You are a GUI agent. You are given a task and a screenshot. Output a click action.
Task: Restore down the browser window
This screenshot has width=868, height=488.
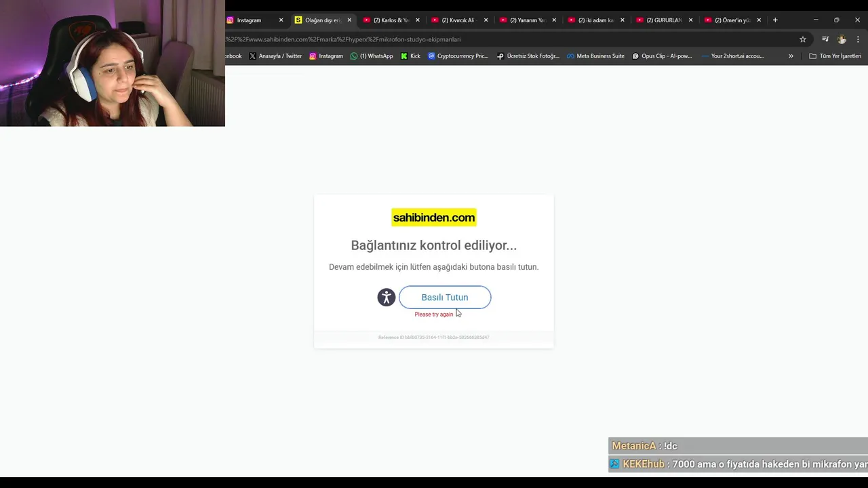click(837, 20)
